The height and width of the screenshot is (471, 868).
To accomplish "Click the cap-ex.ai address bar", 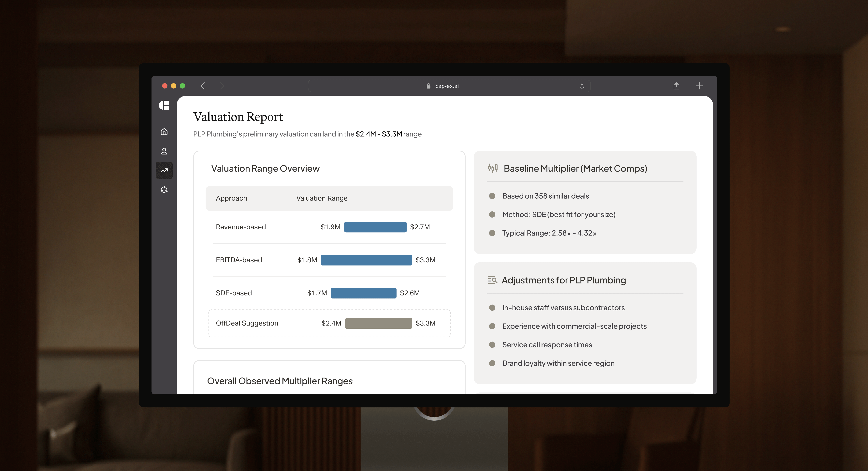I will click(447, 86).
